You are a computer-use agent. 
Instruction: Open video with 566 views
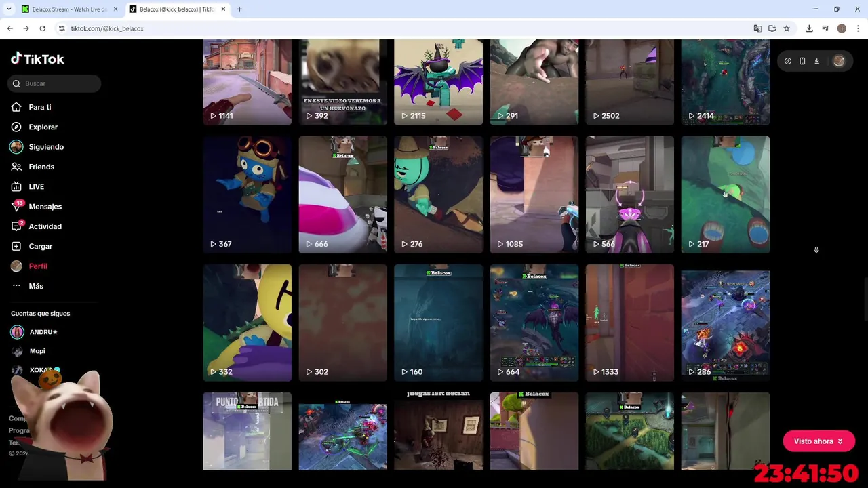630,195
